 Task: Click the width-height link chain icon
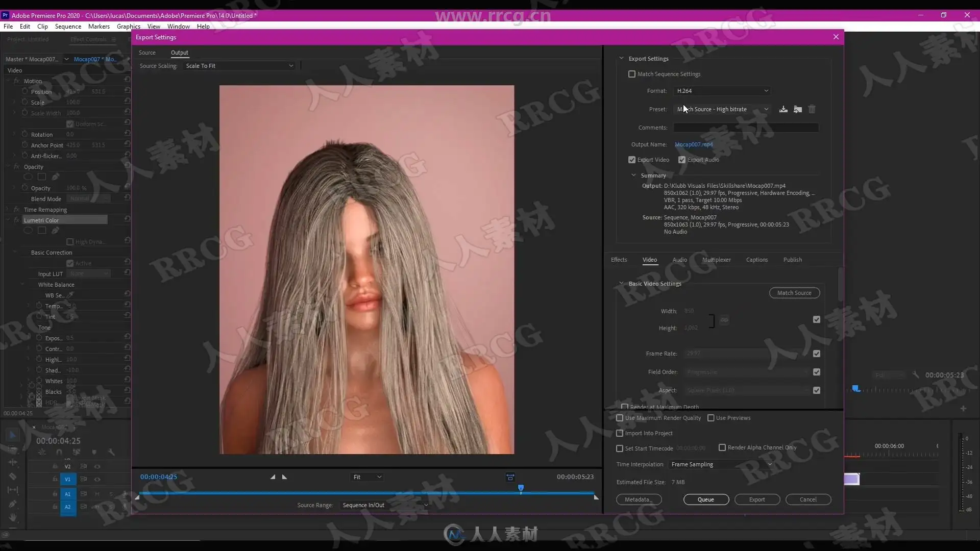(724, 320)
